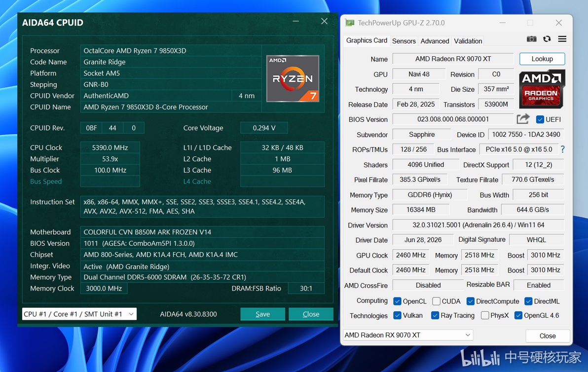Click the BIOS export share icon
The height and width of the screenshot is (372, 588).
(523, 119)
